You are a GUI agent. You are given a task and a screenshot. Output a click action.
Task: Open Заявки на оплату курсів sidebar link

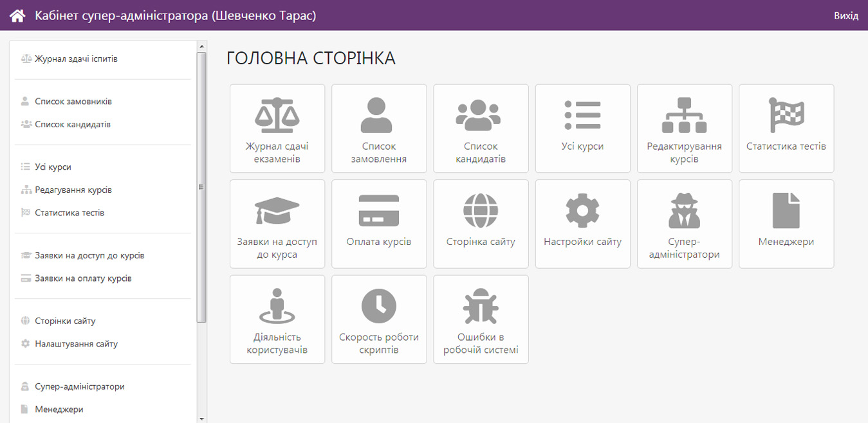pos(83,279)
